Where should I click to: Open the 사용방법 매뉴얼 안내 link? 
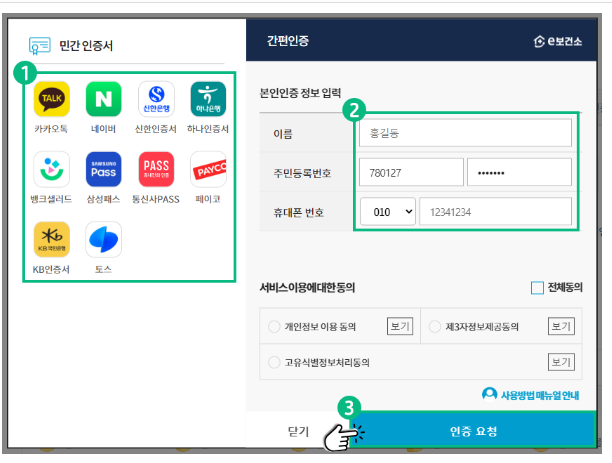point(540,395)
